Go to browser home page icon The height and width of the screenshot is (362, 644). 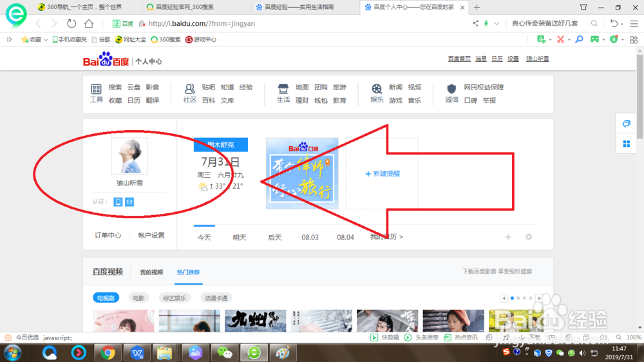click(89, 23)
